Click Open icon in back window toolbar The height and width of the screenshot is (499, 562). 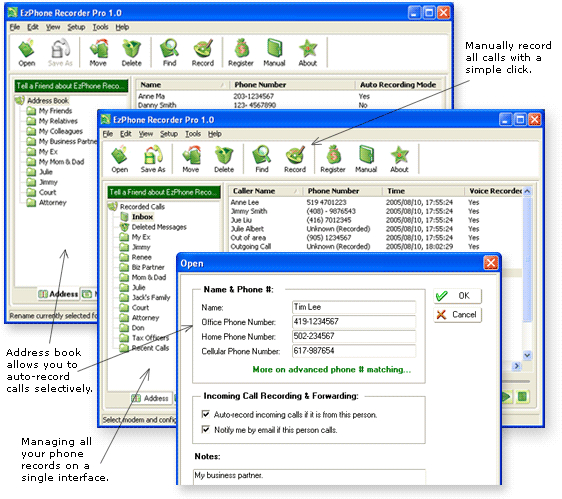27,53
